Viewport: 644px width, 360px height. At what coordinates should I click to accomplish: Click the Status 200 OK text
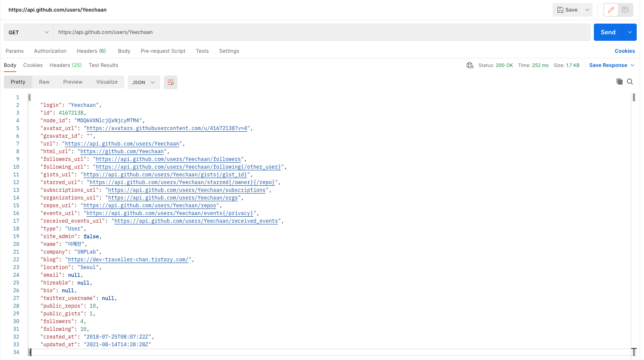coord(496,65)
